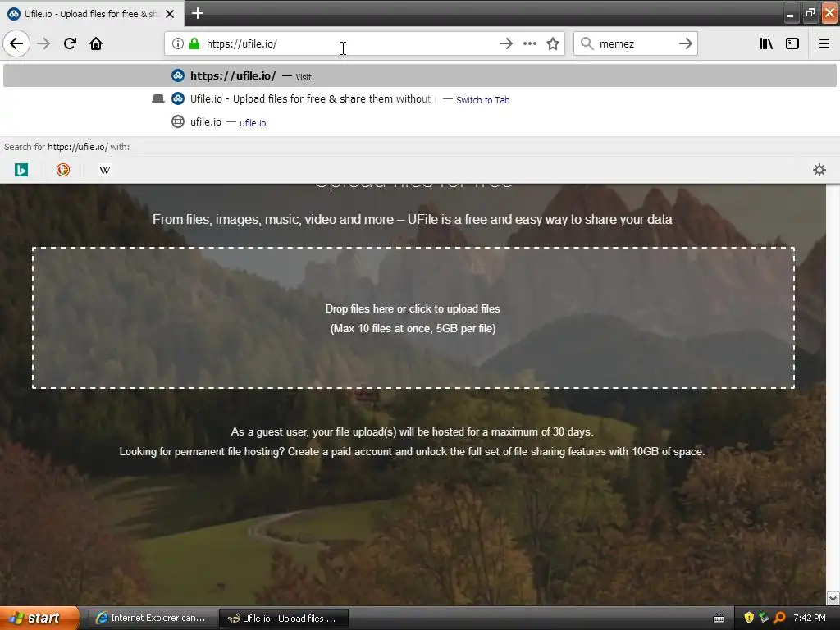840x630 pixels.
Task: Click the UFile tagline text
Action: click(x=412, y=219)
